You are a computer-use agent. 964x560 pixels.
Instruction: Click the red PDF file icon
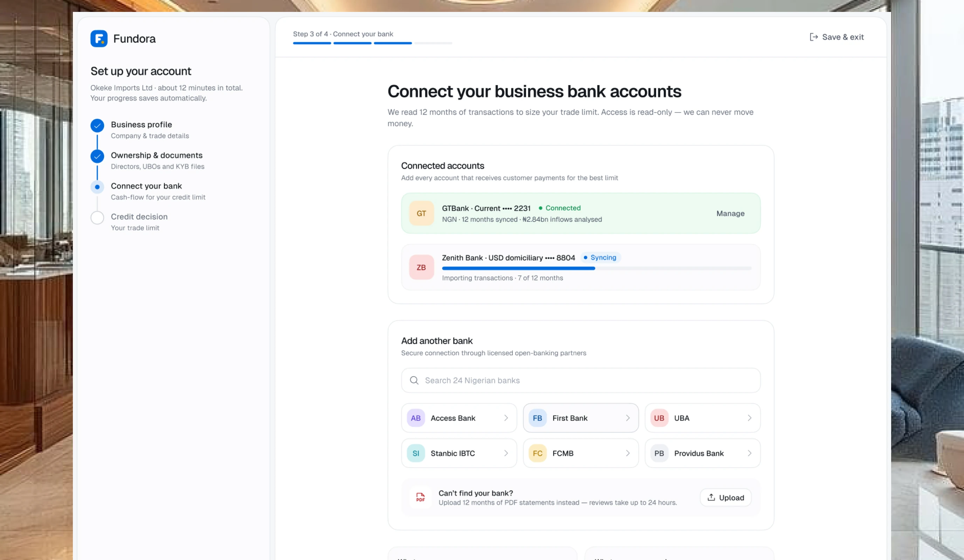(420, 497)
